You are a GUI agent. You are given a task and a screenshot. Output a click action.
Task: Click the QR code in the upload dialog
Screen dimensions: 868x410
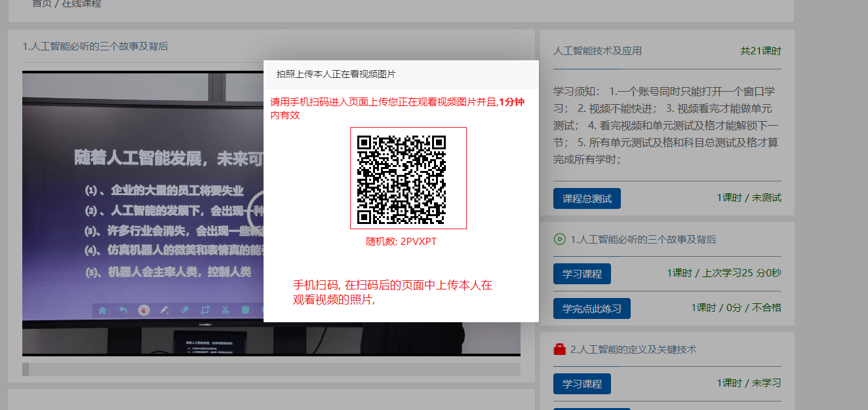pos(402,179)
